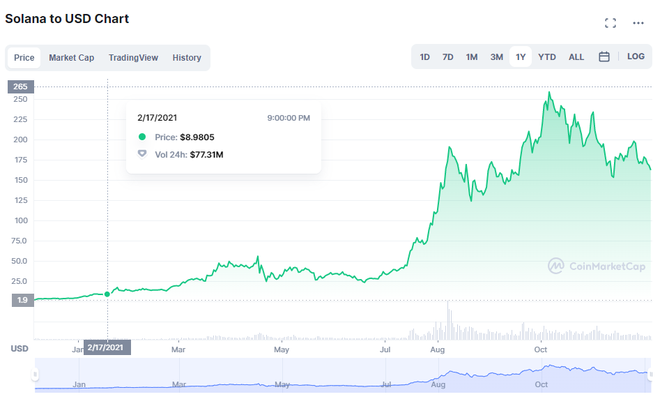Click the Oct label on the main x-axis
660x399 pixels.
tap(540, 349)
